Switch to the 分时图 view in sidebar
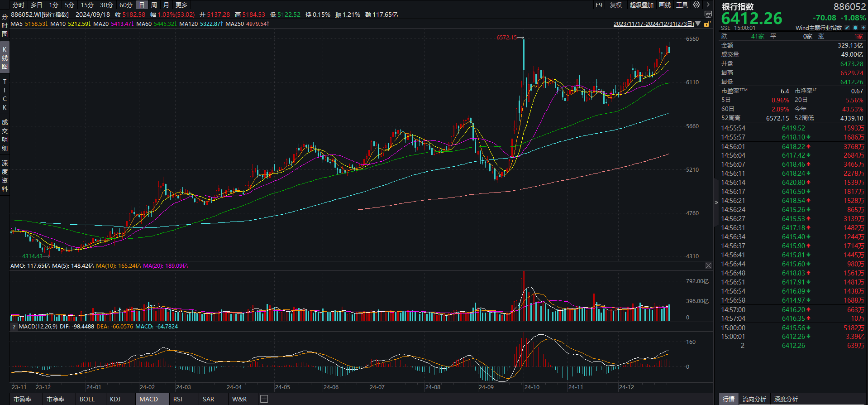868x405 pixels. (x=5, y=25)
